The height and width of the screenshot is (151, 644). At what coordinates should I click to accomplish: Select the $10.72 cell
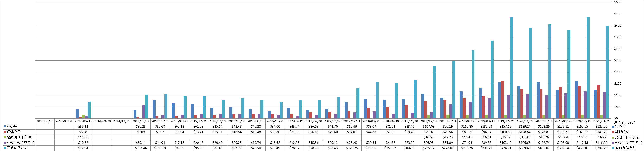[x=83, y=143]
